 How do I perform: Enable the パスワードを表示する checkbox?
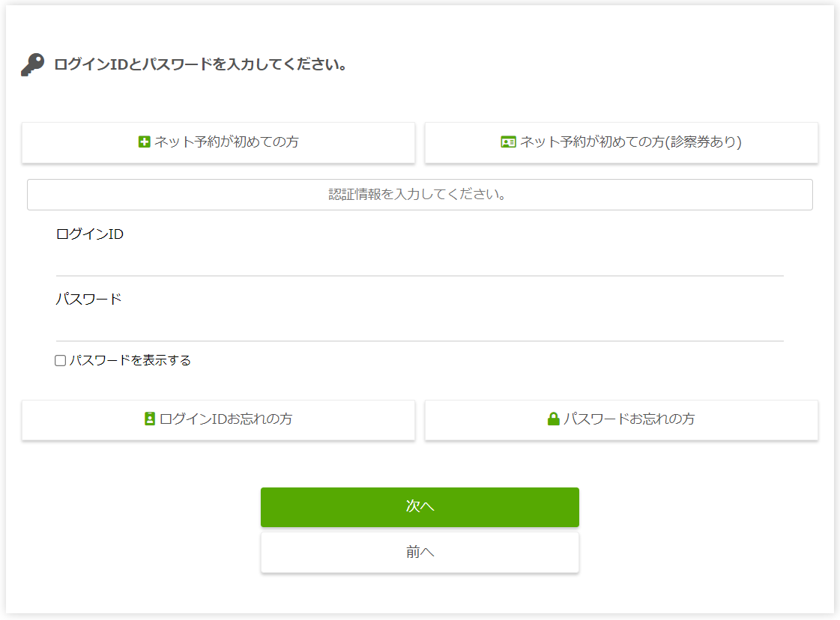[x=61, y=361]
